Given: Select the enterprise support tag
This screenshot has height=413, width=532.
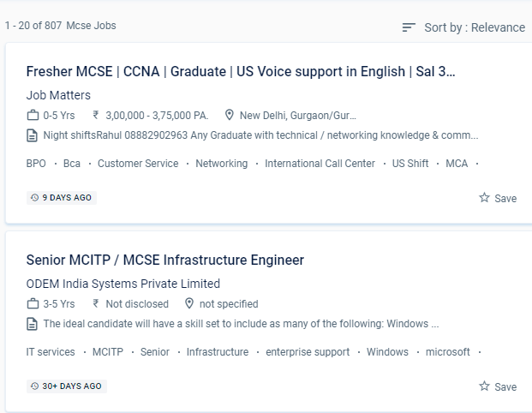Looking at the screenshot, I should coord(308,352).
